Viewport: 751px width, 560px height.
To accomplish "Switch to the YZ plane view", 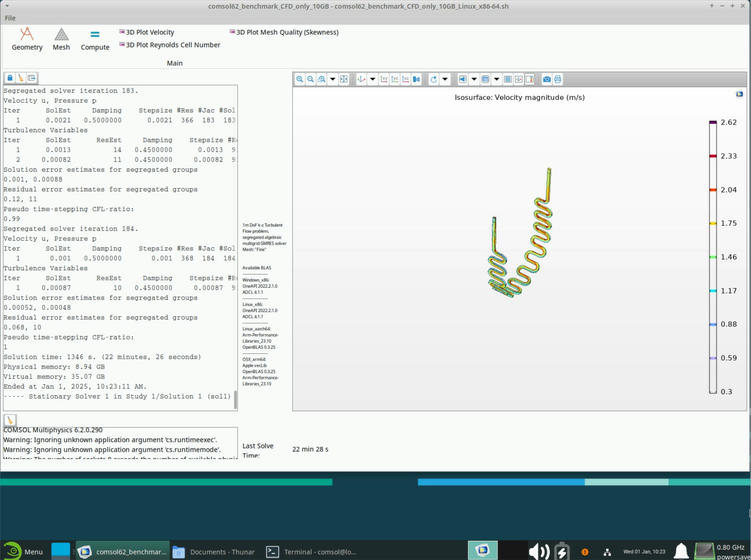I will (x=395, y=79).
